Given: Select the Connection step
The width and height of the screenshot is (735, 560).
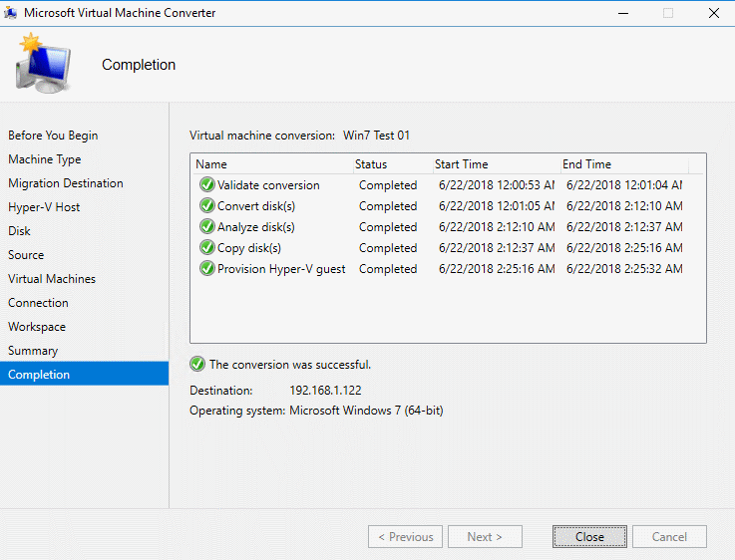Looking at the screenshot, I should pyautogui.click(x=39, y=303).
